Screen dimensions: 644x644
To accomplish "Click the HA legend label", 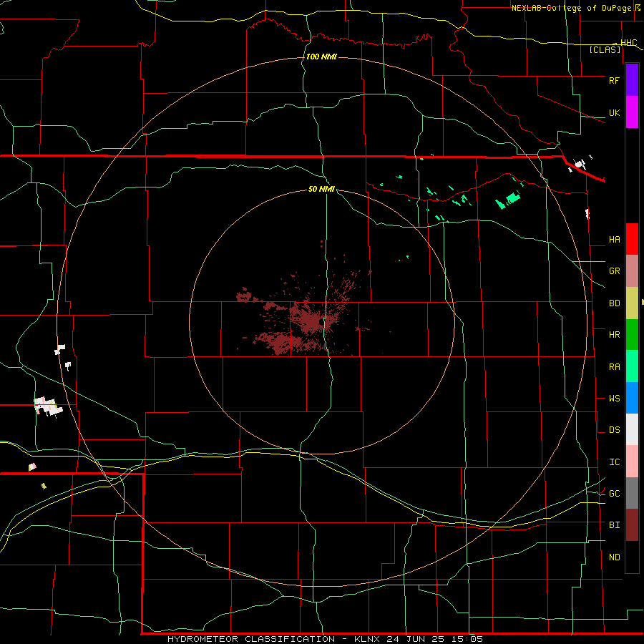I will pos(614,240).
